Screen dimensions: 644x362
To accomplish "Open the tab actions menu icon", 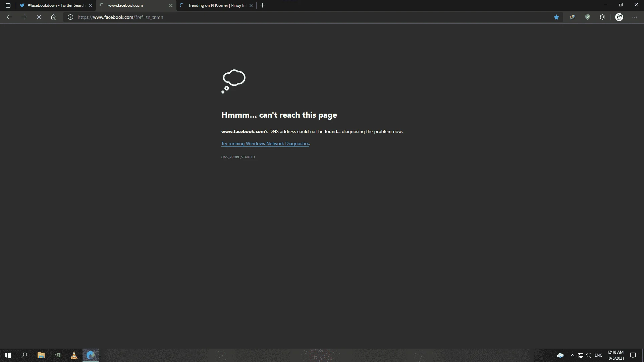I will pyautogui.click(x=8, y=5).
